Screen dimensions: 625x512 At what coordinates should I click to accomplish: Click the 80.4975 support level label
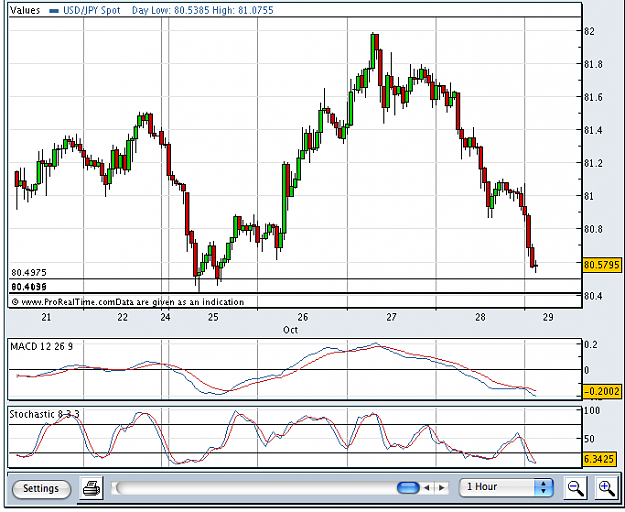tap(29, 273)
